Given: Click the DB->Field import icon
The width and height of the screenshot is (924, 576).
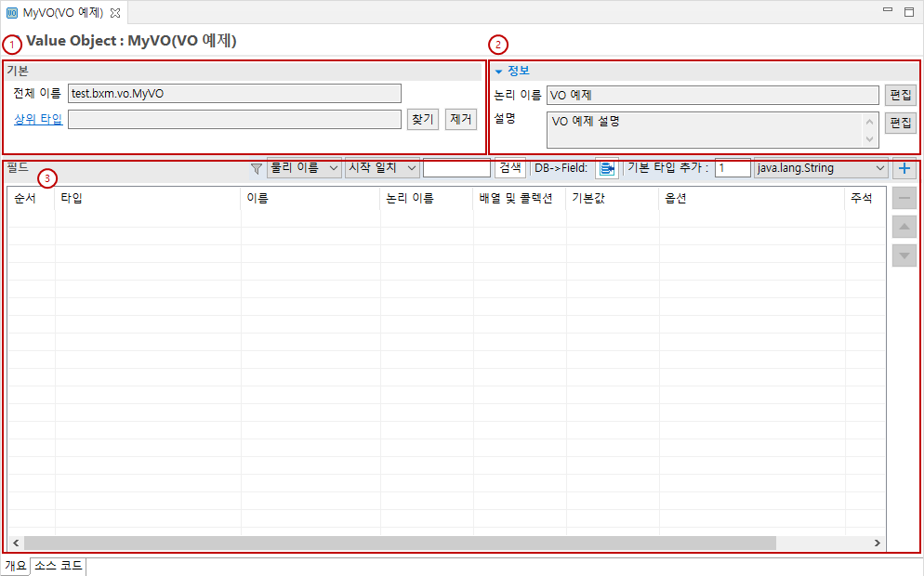Looking at the screenshot, I should coord(606,168).
